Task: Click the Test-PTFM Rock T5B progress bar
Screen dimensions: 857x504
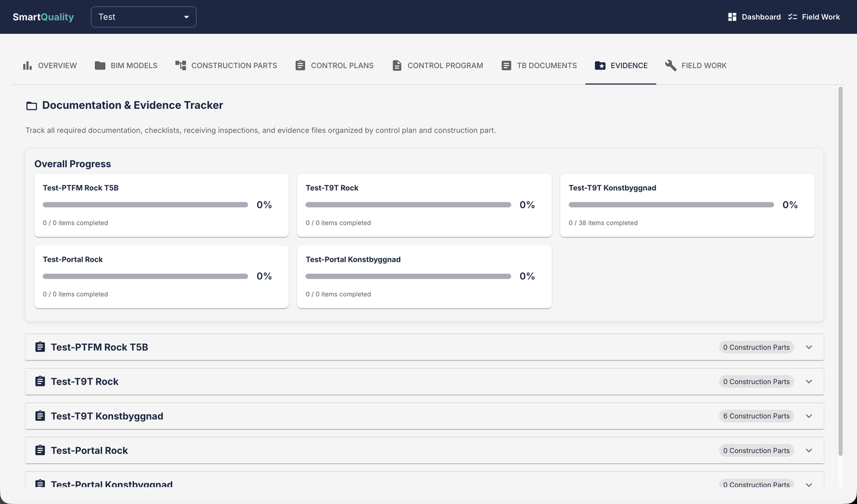Action: coord(145,205)
